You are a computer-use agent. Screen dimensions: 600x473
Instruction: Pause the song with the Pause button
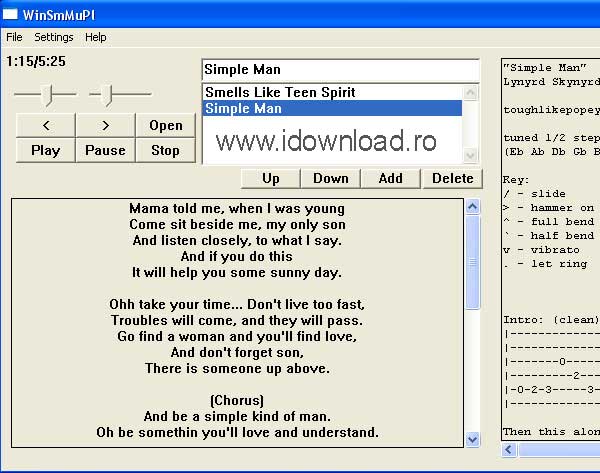(106, 150)
